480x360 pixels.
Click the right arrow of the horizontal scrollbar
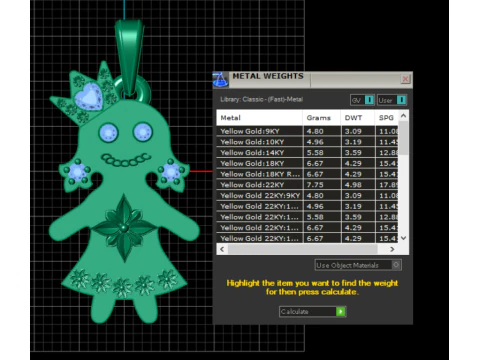pyautogui.click(x=392, y=249)
